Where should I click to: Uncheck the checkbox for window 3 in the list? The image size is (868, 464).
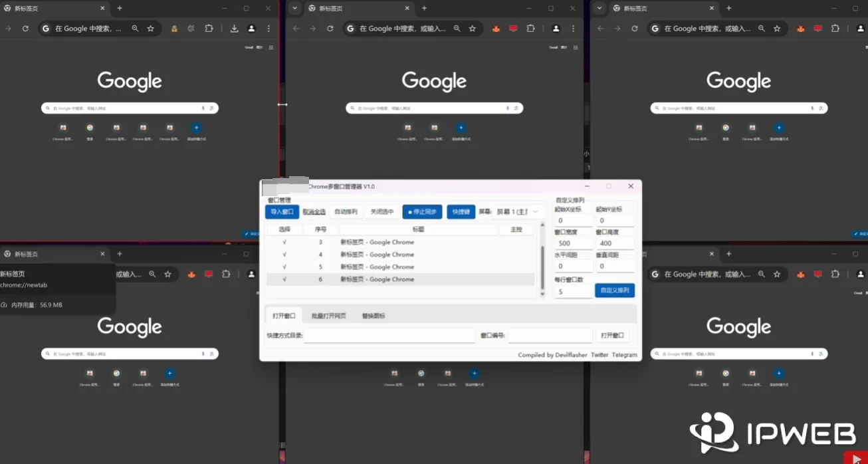[284, 242]
